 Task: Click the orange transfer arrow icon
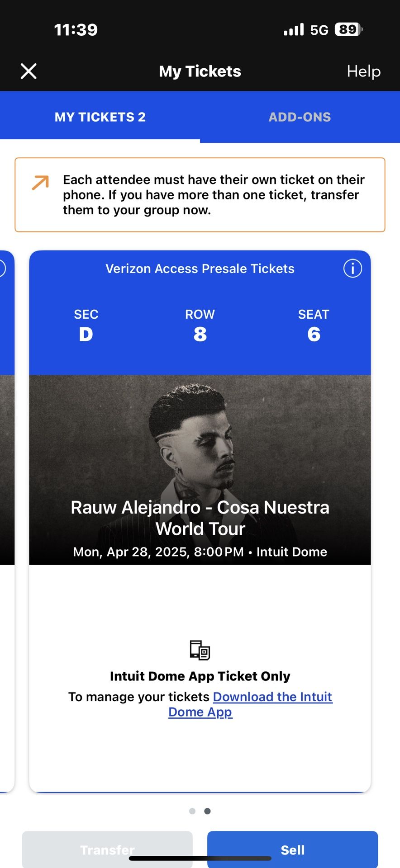coord(39,183)
